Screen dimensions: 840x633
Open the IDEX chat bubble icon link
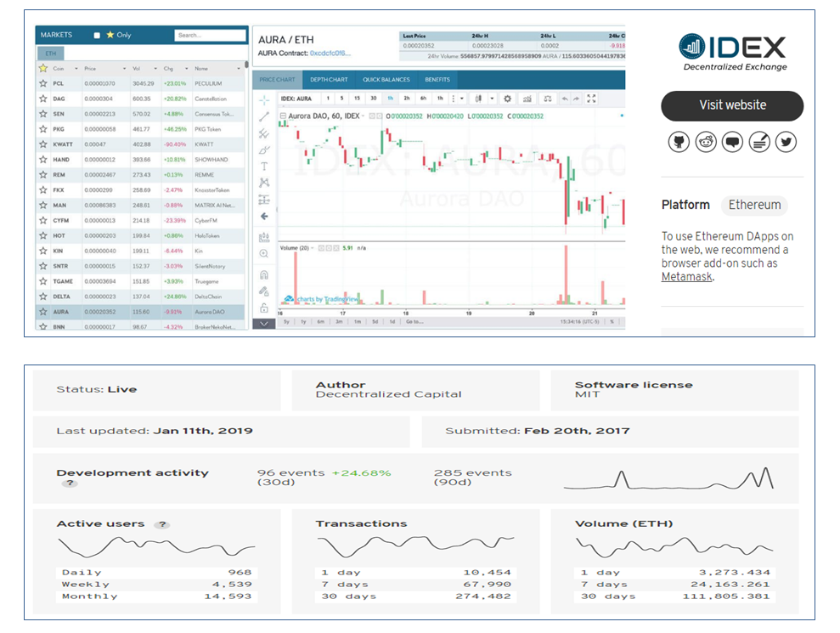tap(732, 142)
